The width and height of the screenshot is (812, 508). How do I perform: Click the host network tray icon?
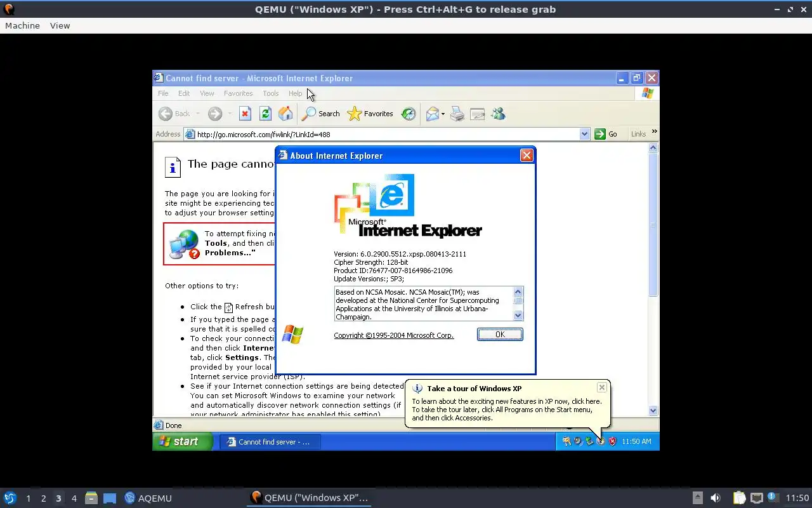pyautogui.click(x=756, y=498)
